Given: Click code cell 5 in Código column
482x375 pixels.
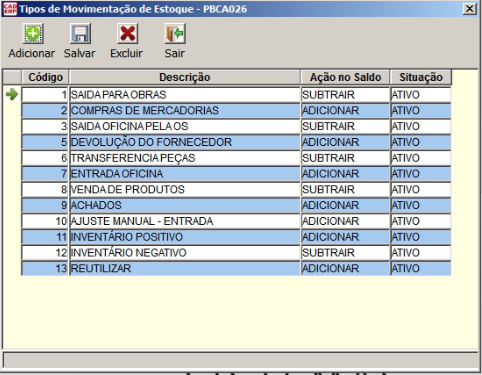Looking at the screenshot, I should pyautogui.click(x=45, y=142).
